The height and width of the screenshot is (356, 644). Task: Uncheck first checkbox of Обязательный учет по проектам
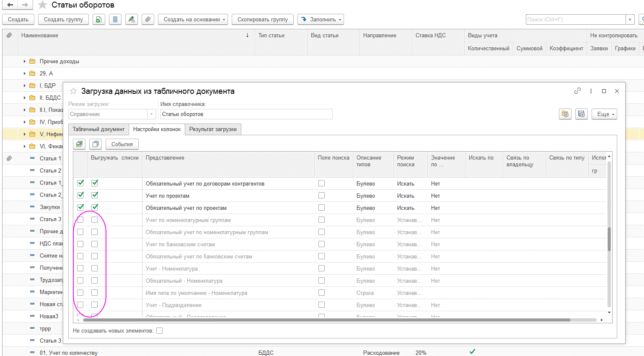click(x=80, y=207)
